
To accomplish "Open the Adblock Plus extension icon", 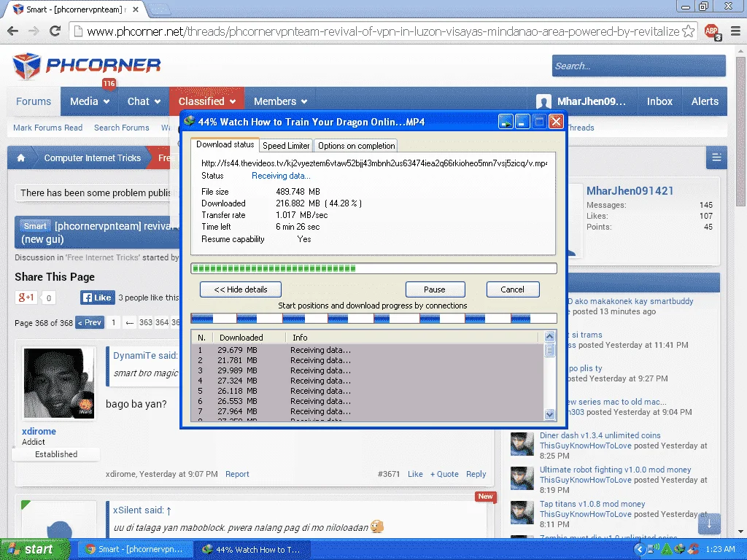I will (713, 31).
